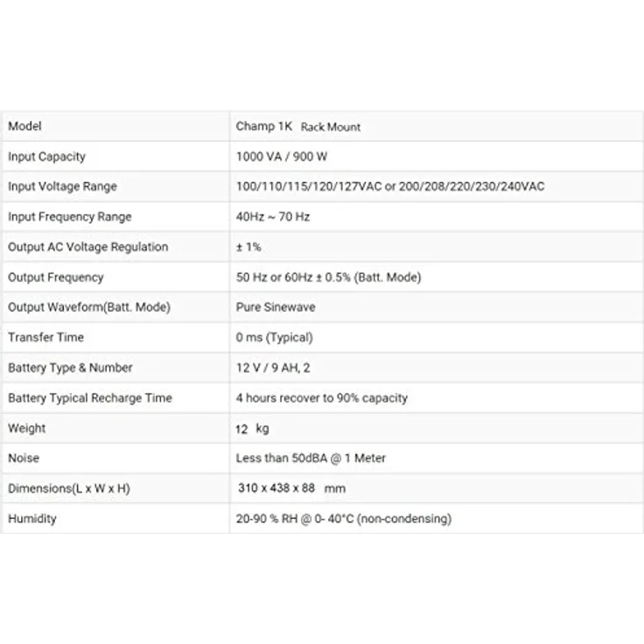This screenshot has width=644, height=644.
Task: Select the 0 ms (Typical) value
Action: pos(275,338)
